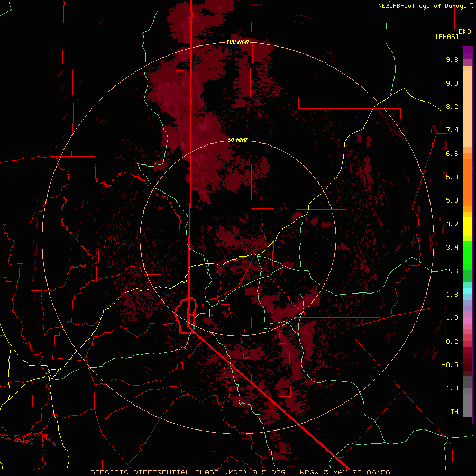Click the cyan segment of the color bar
Image resolution: width=476 pixels, height=476 pixels.
(x=467, y=291)
